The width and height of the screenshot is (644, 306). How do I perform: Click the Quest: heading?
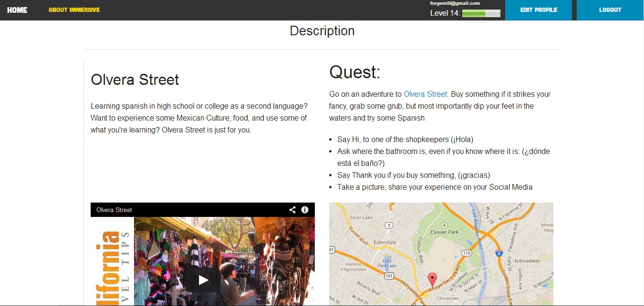(355, 72)
